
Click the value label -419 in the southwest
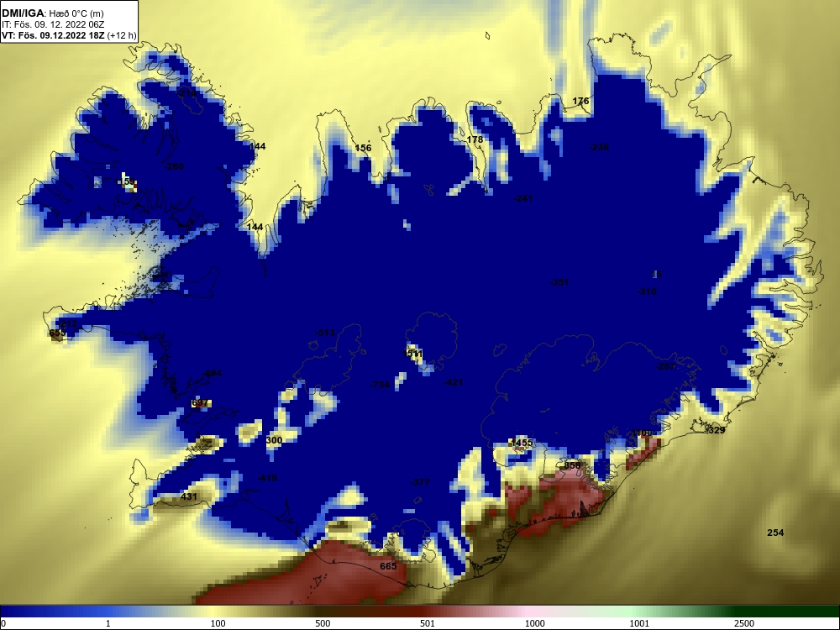(267, 479)
